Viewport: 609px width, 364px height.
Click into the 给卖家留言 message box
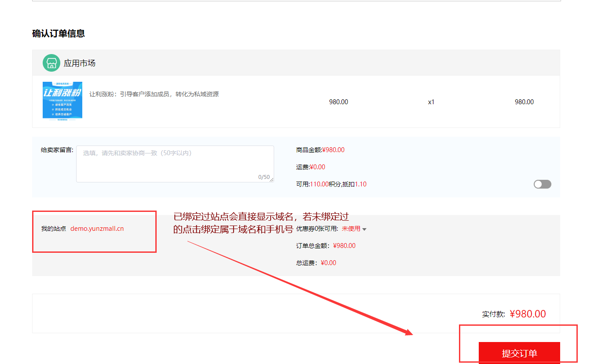(175, 164)
